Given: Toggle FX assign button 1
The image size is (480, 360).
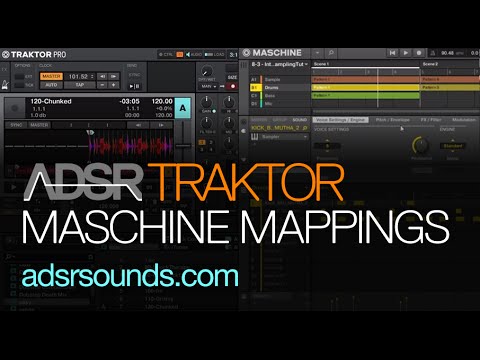Looking at the screenshot, I should tap(202, 142).
